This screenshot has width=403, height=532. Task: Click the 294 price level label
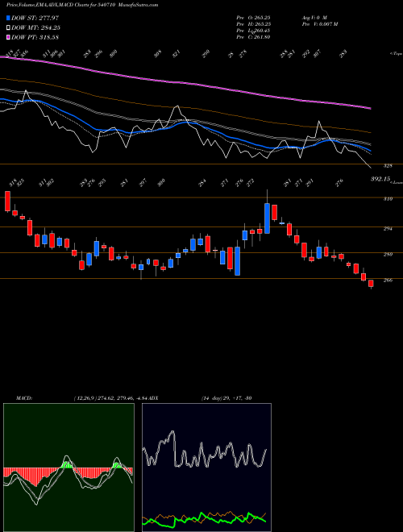click(388, 229)
